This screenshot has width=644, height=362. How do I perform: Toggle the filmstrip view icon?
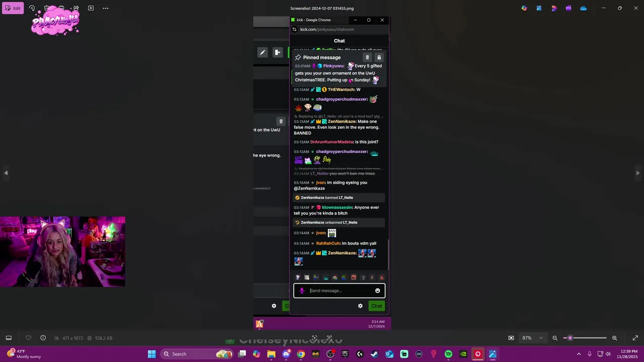9,338
